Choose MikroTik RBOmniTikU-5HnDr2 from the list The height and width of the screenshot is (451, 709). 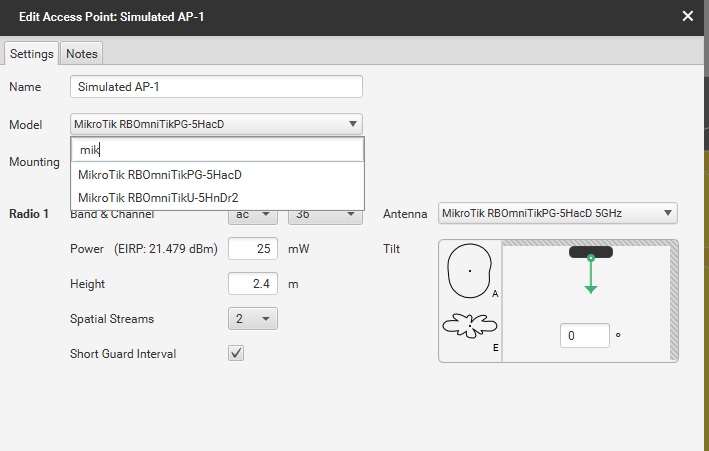pyautogui.click(x=217, y=198)
